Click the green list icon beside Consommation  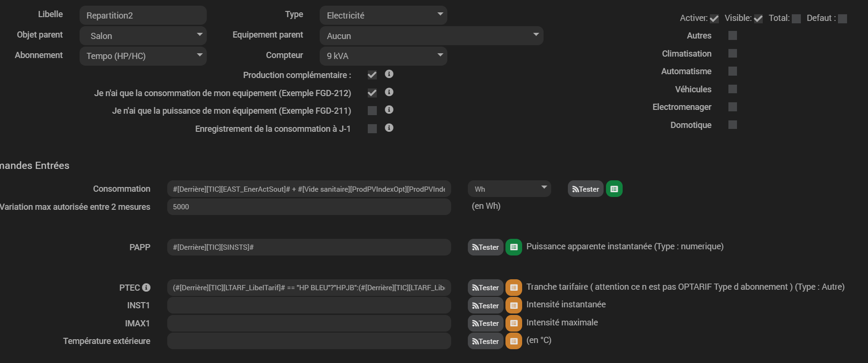[x=614, y=189]
